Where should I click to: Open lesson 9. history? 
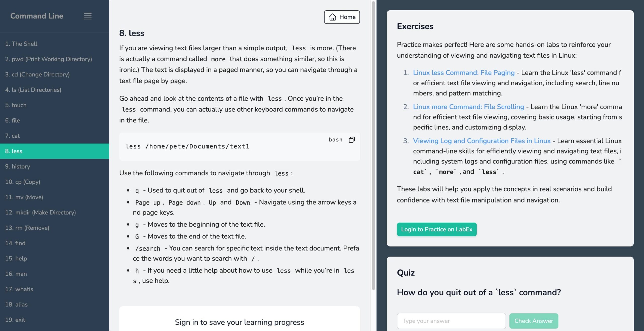coord(18,167)
